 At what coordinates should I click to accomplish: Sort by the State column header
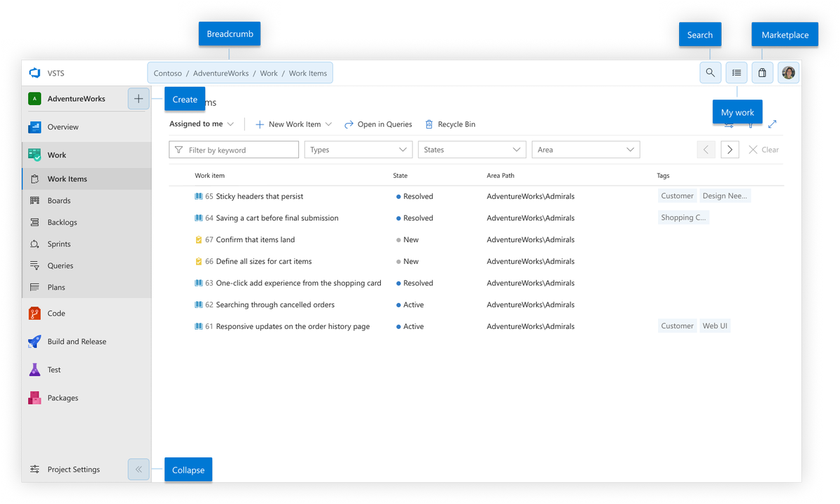coord(400,176)
